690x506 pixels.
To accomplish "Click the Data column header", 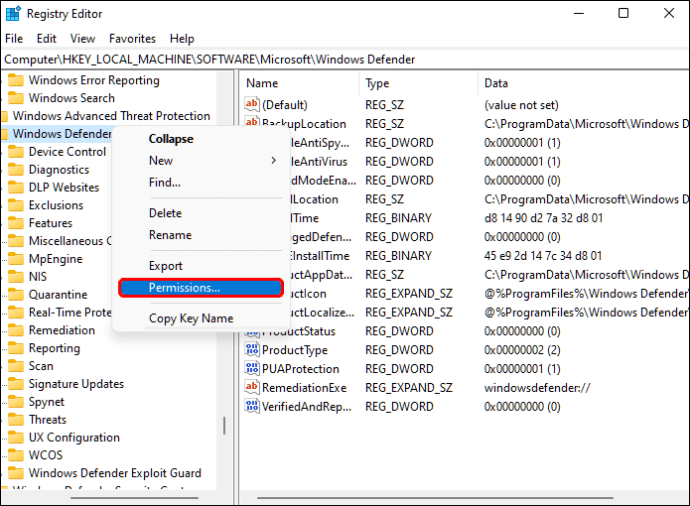I will [x=496, y=83].
